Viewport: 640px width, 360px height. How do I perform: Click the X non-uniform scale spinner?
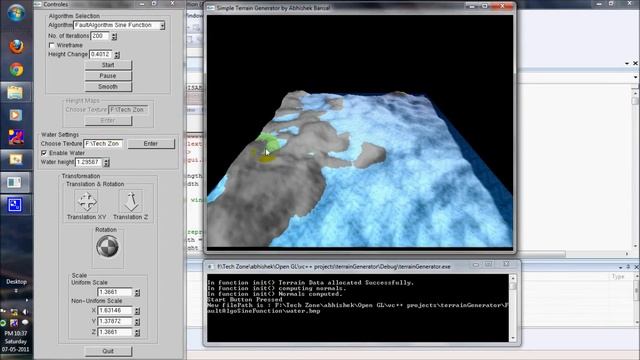pyautogui.click(x=137, y=311)
